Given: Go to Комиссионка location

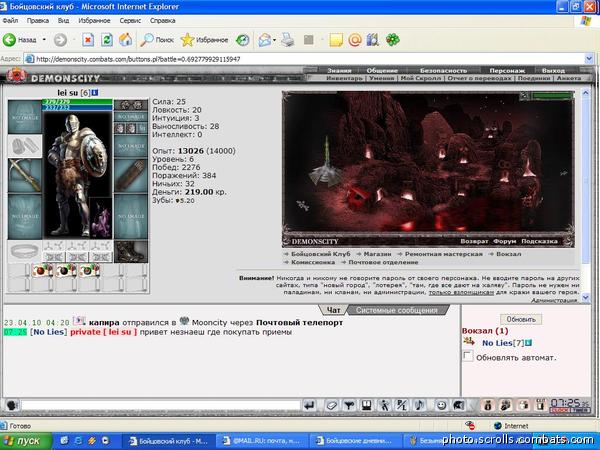Looking at the screenshot, I should pos(313,262).
